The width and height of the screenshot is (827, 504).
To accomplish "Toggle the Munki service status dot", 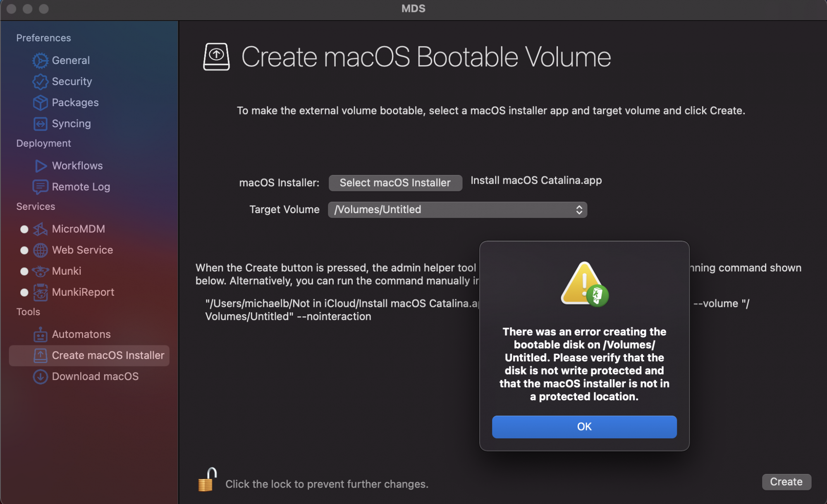I will [24, 271].
